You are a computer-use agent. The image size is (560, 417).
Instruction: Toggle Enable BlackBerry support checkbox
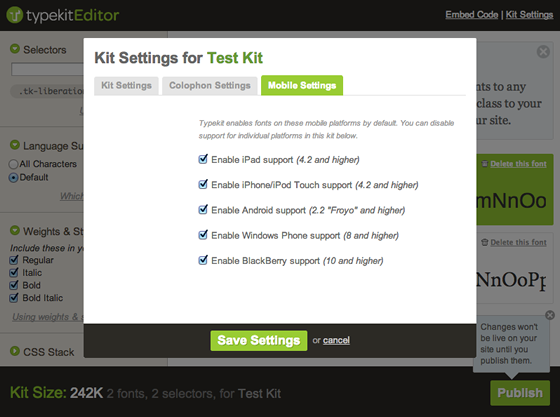pos(203,260)
